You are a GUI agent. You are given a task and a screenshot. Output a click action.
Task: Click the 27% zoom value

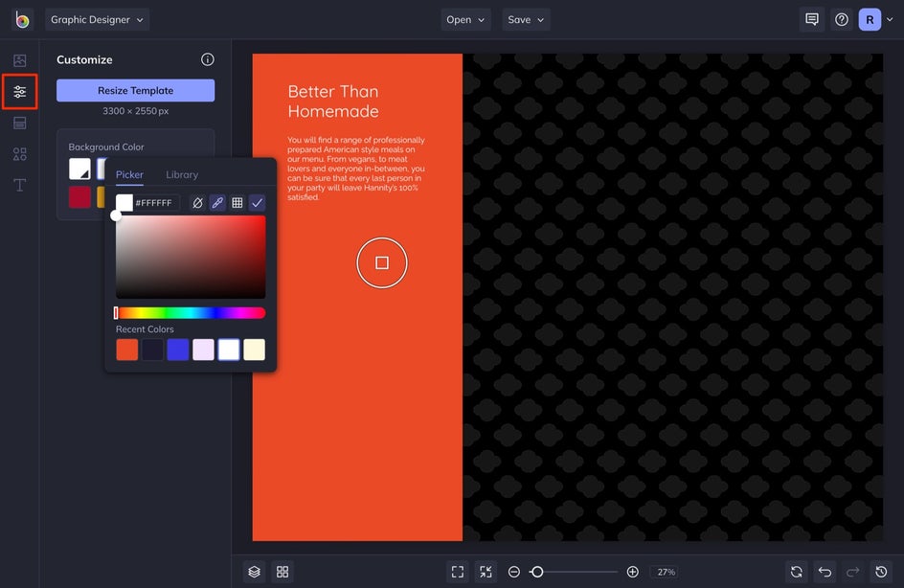[x=666, y=572]
